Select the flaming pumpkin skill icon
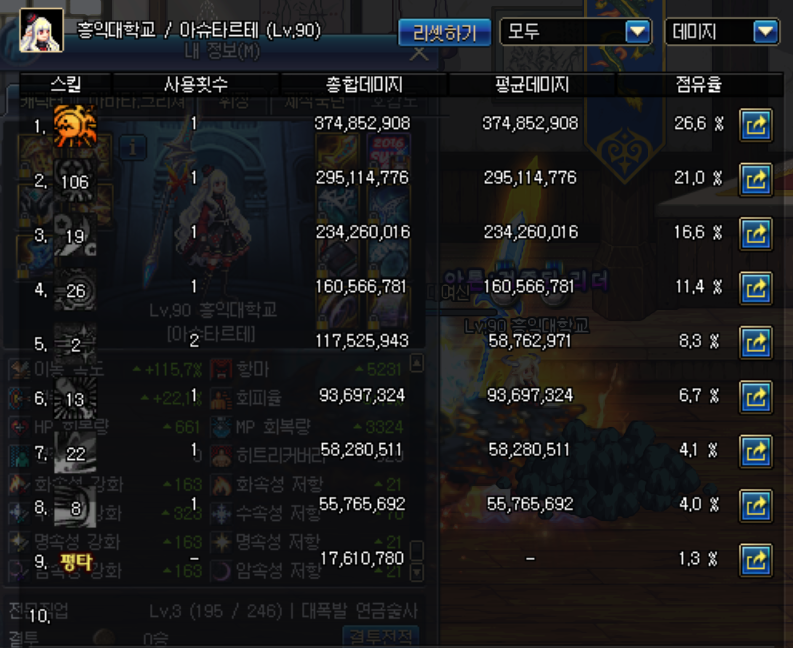 [75, 126]
